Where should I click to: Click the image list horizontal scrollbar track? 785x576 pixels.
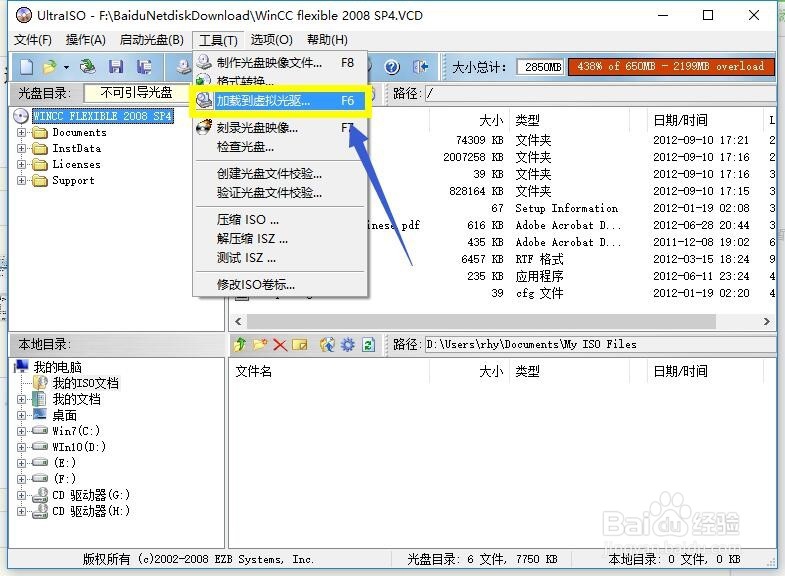click(x=502, y=321)
